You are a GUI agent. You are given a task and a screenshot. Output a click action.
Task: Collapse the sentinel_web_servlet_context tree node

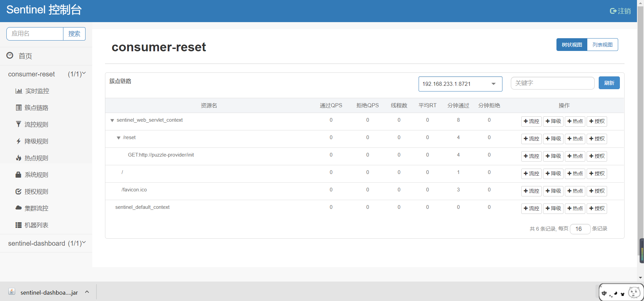coord(112,120)
